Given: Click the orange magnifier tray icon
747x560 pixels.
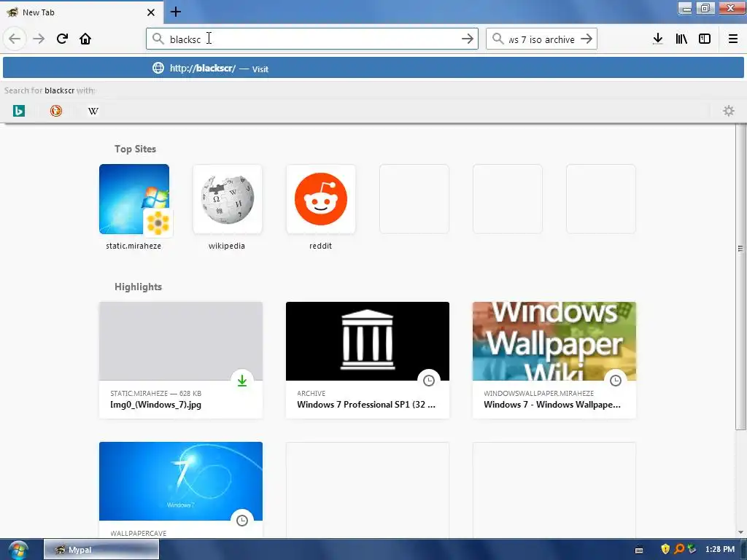Looking at the screenshot, I should [x=678, y=549].
